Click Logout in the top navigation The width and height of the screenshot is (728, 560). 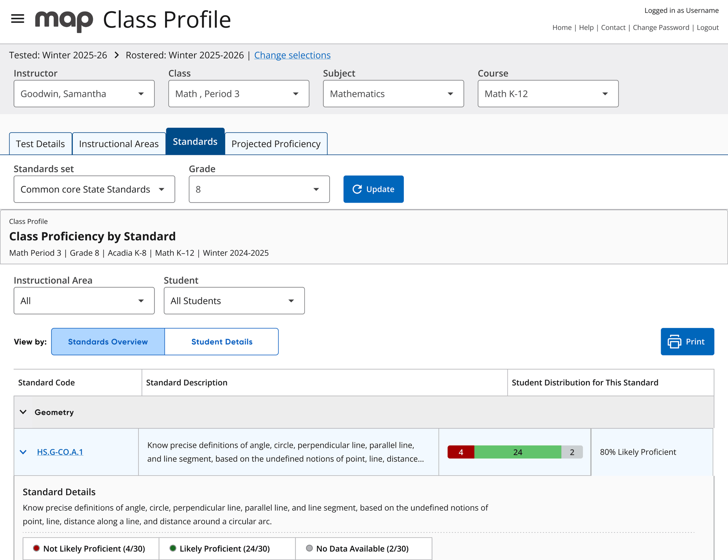708,28
